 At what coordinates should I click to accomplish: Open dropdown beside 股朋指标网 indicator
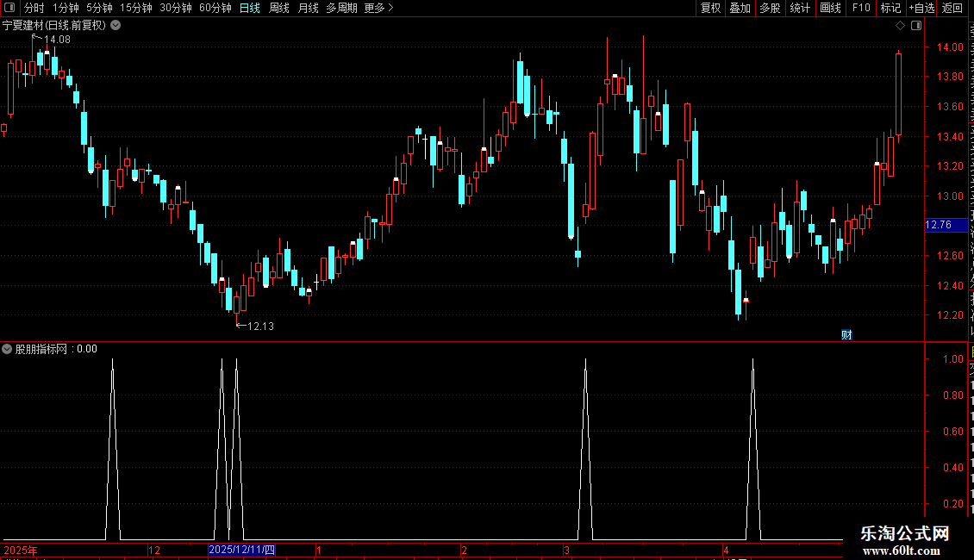7,349
